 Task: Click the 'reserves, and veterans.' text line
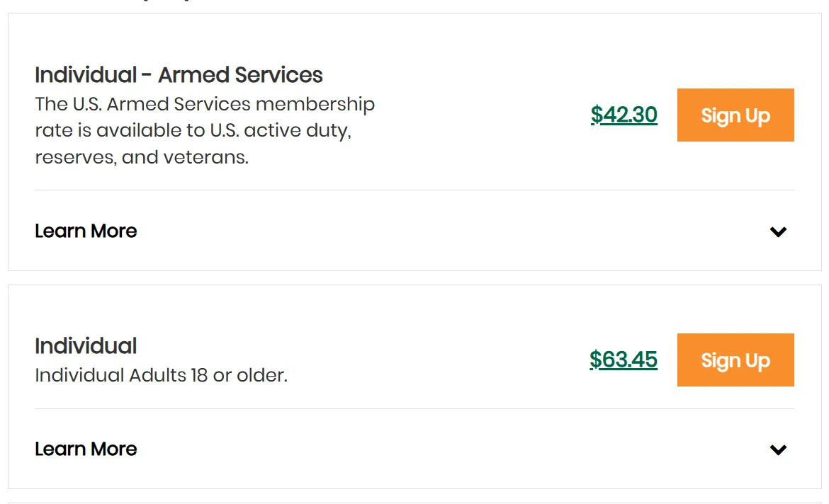[x=142, y=157]
